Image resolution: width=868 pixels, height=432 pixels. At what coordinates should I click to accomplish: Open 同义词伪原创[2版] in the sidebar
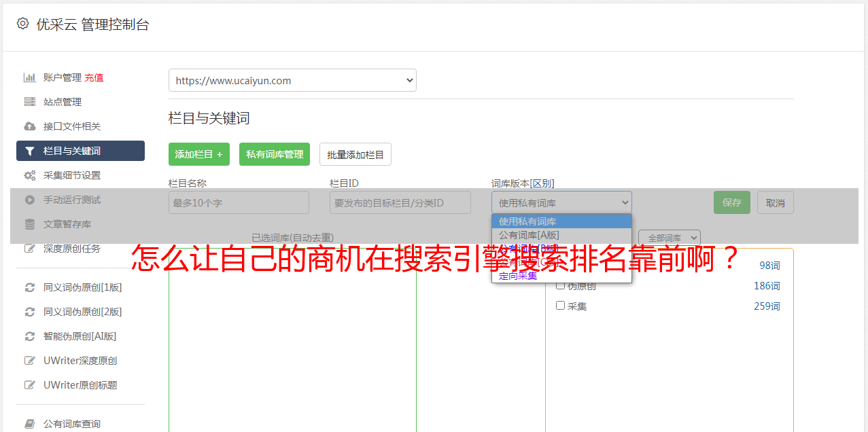pos(83,312)
